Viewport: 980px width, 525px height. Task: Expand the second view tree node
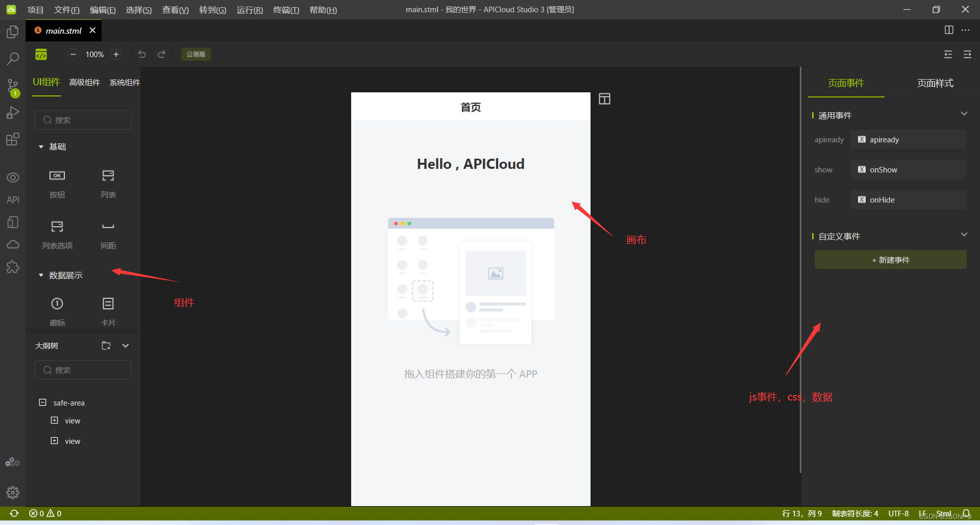55,440
